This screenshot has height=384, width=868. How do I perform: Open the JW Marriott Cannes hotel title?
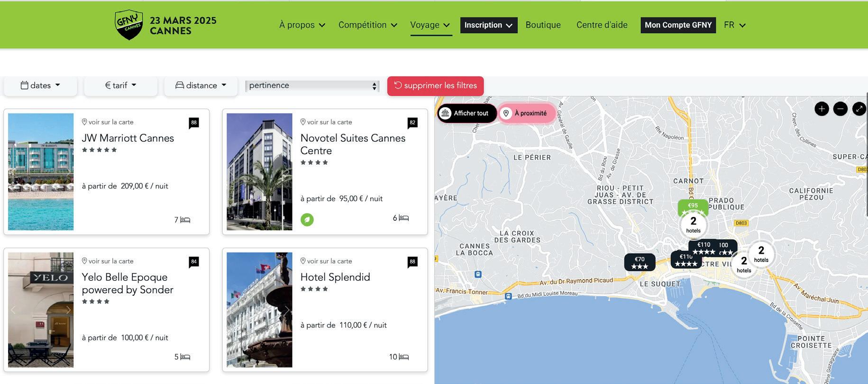coord(128,138)
